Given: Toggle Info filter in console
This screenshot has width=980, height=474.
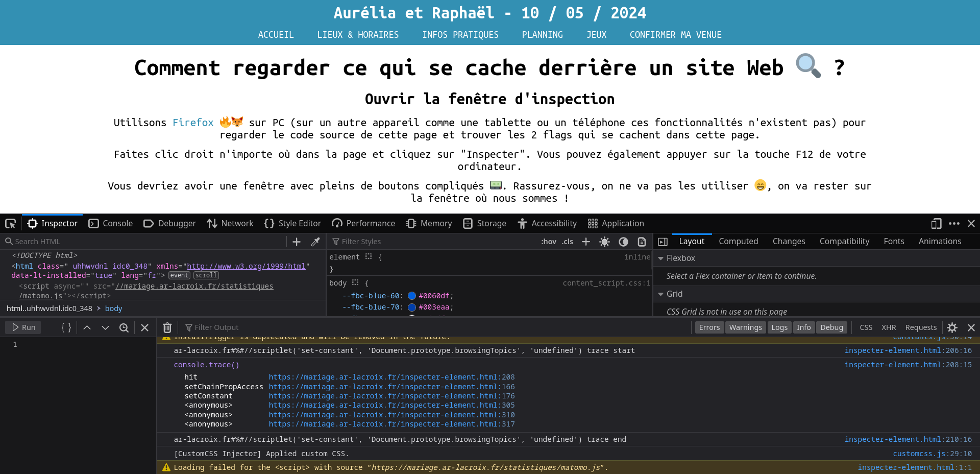Looking at the screenshot, I should pyautogui.click(x=804, y=327).
